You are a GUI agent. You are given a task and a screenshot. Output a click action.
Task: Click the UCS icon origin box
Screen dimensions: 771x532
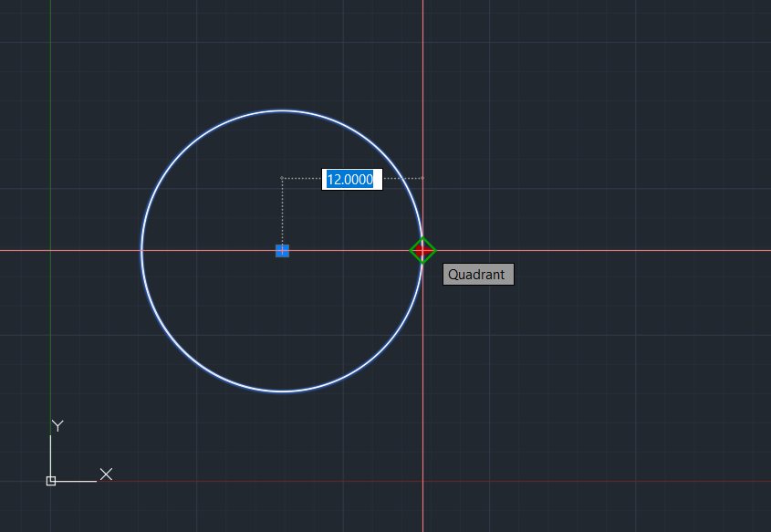[50, 479]
